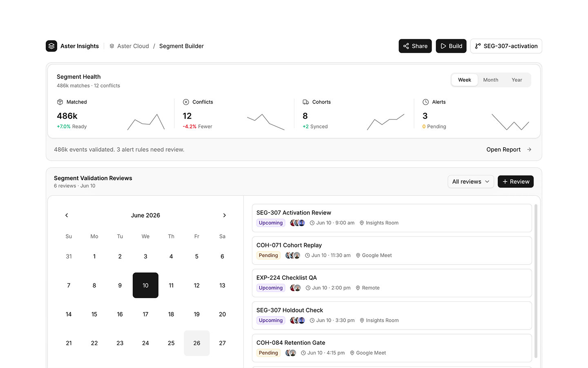Open COH-084 Retention Gate card
The width and height of the screenshot is (588, 368).
click(392, 348)
